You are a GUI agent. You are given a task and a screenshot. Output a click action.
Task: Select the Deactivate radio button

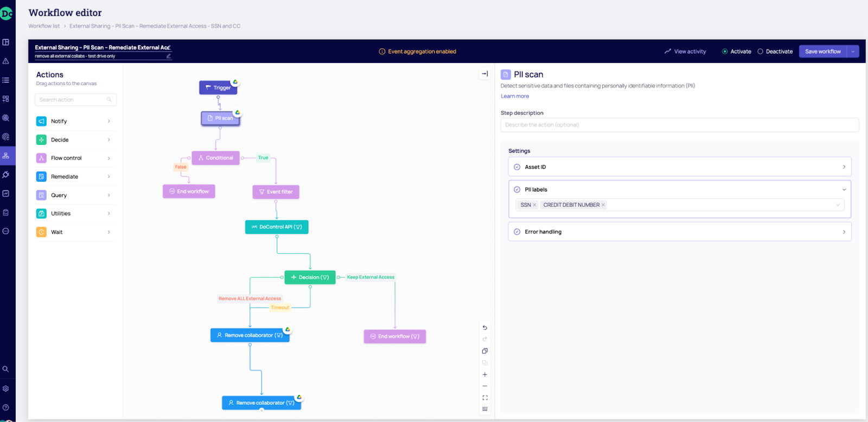point(760,52)
